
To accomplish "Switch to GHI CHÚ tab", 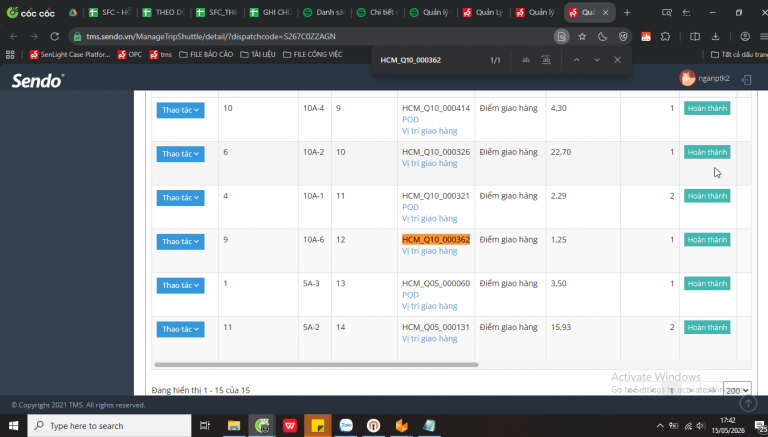I will click(x=271, y=13).
